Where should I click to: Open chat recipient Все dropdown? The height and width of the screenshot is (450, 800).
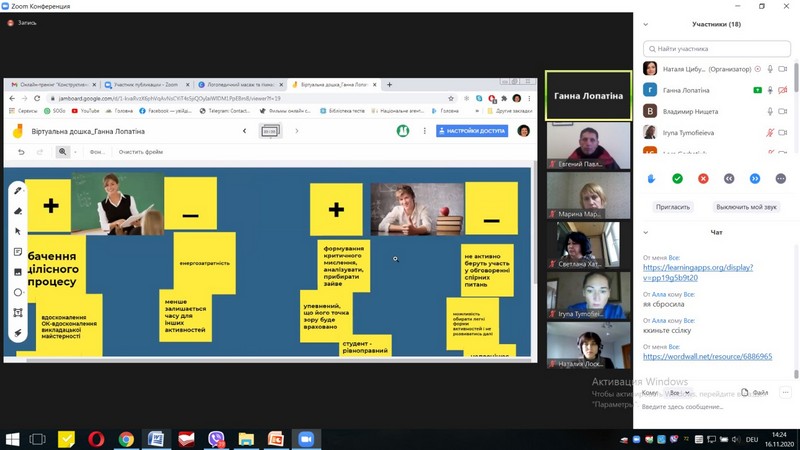point(679,392)
